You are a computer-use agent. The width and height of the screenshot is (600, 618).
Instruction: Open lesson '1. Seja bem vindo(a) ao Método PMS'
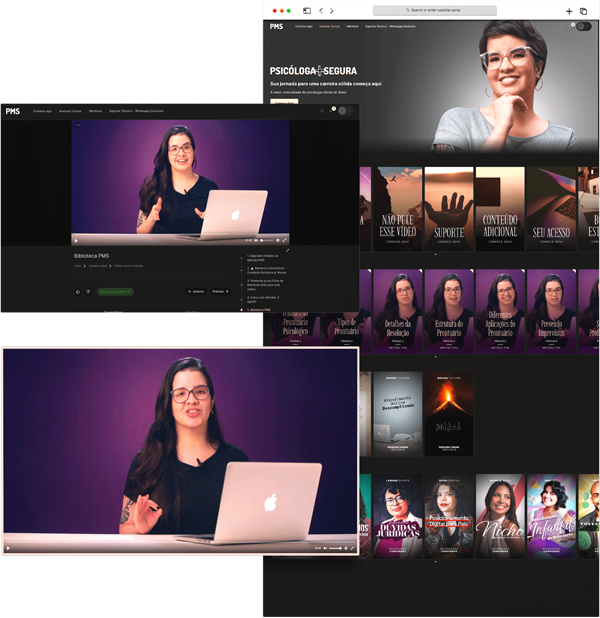point(263,258)
